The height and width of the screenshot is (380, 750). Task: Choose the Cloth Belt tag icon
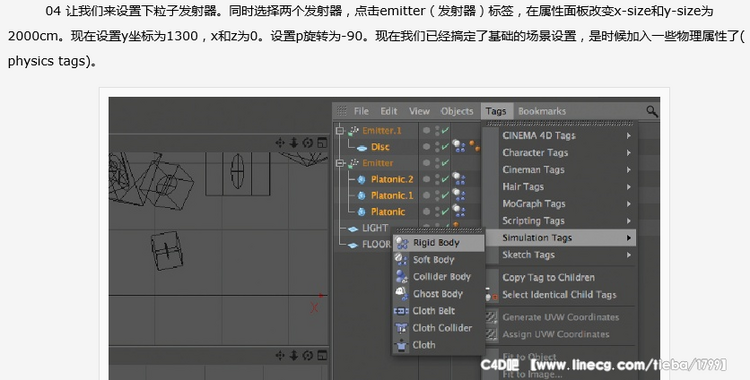[401, 311]
